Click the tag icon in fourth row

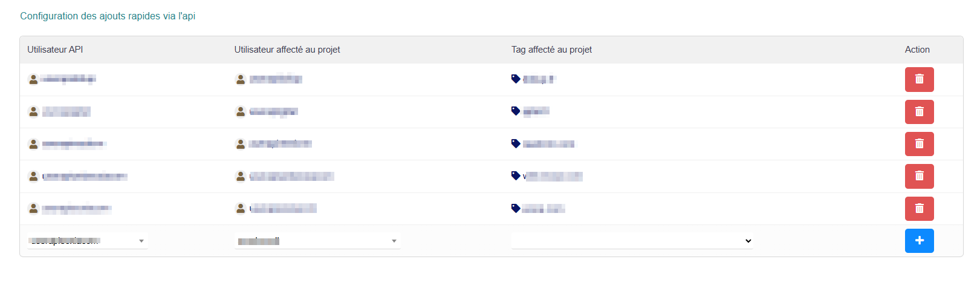click(x=516, y=175)
